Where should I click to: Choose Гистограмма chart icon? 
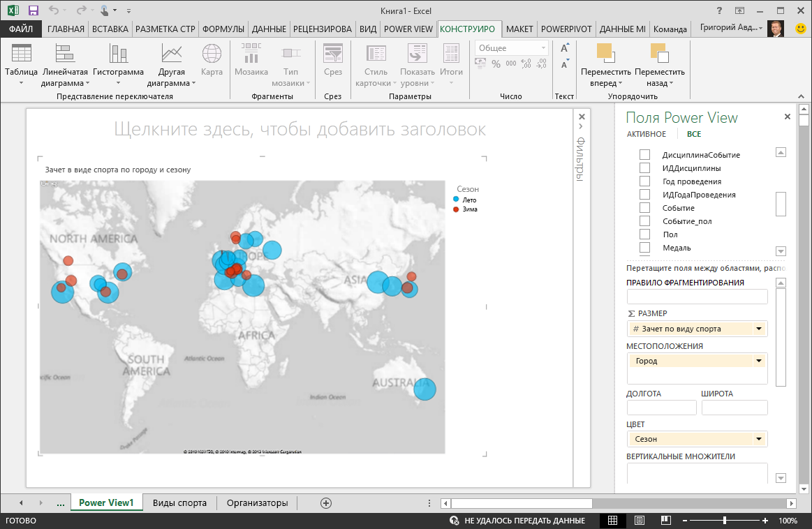pos(118,53)
